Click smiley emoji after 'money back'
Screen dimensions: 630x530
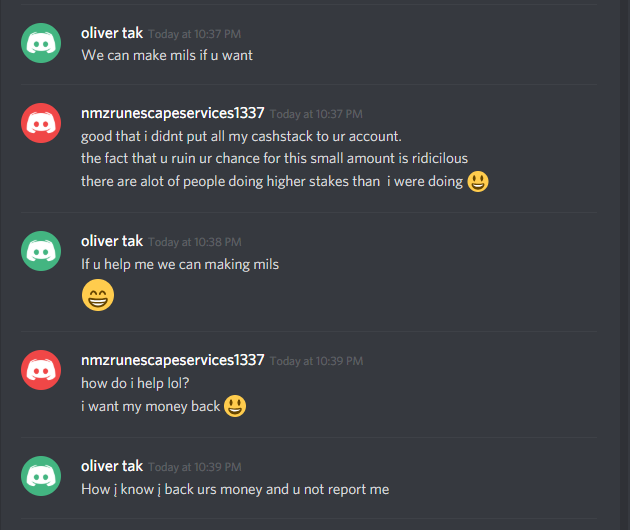pyautogui.click(x=235, y=406)
